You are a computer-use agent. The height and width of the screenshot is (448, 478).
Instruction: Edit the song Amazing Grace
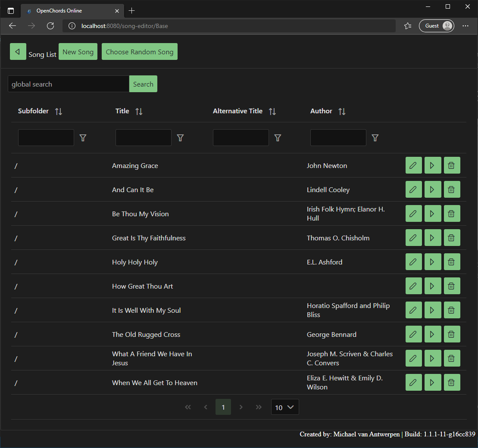click(413, 165)
